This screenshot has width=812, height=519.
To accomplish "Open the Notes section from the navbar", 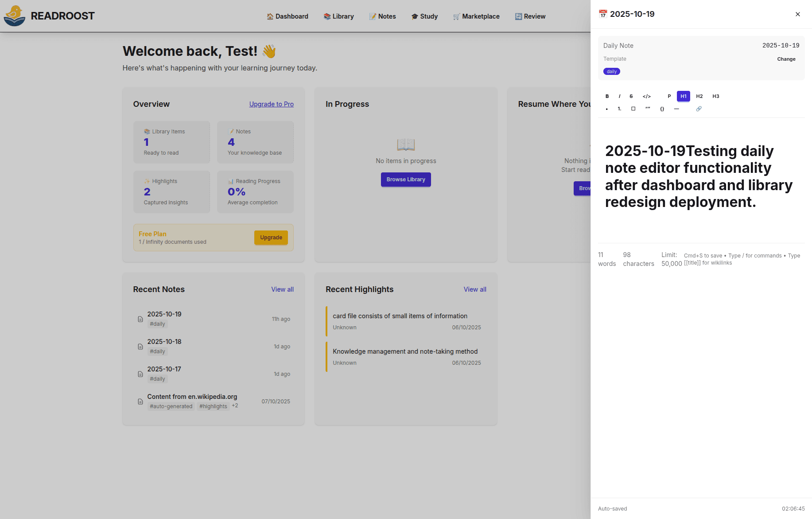I will click(x=382, y=16).
